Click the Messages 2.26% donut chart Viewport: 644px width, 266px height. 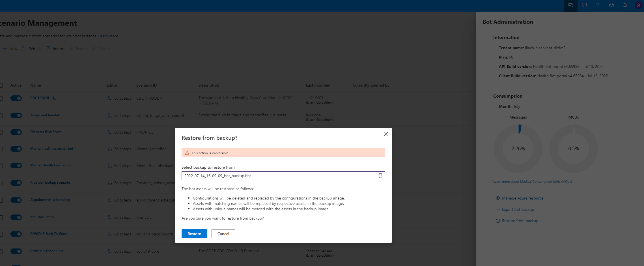coord(518,149)
